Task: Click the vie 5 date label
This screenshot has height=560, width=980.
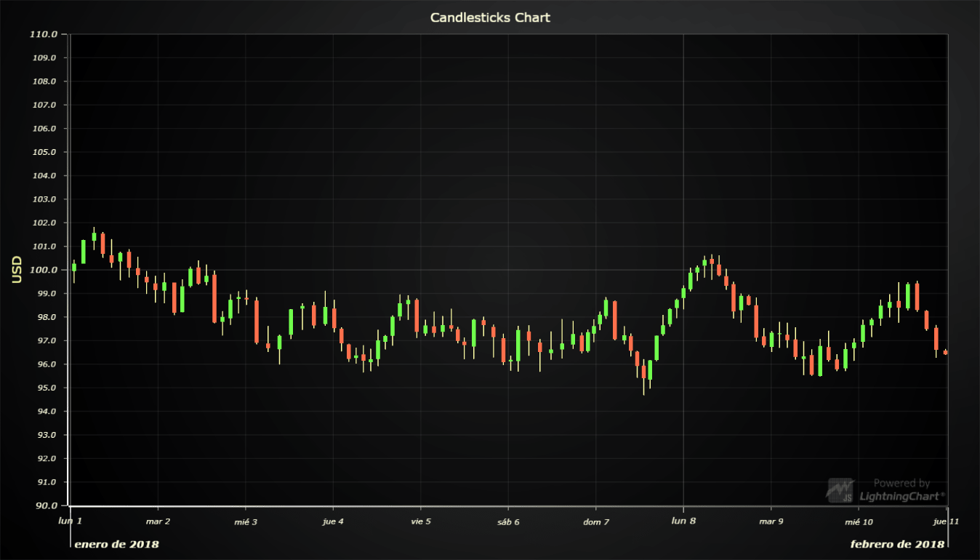Action: pyautogui.click(x=420, y=521)
